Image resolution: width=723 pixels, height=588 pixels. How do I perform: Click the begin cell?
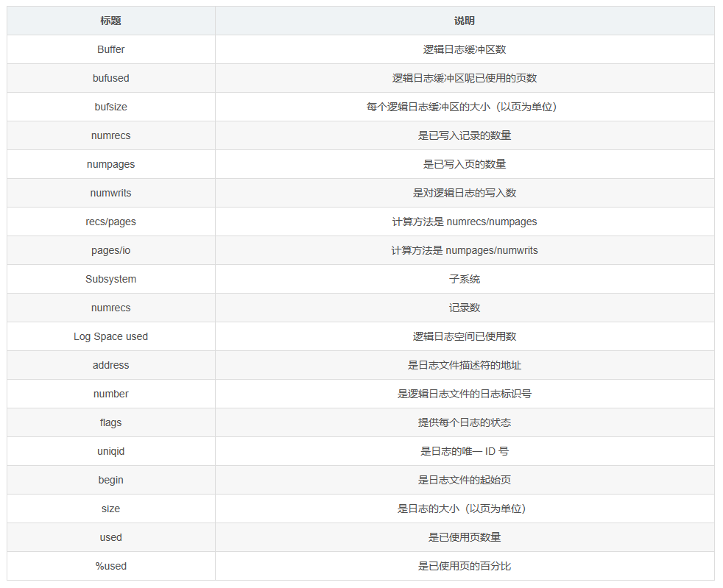click(110, 480)
